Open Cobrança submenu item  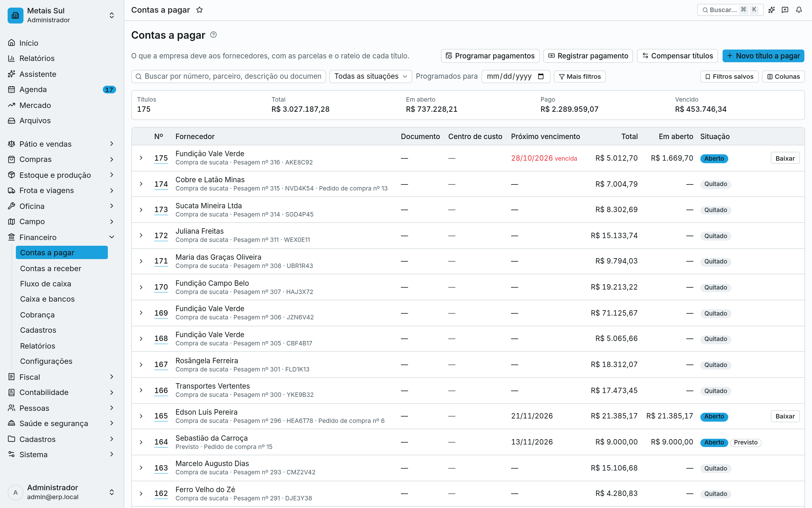pyautogui.click(x=62, y=315)
